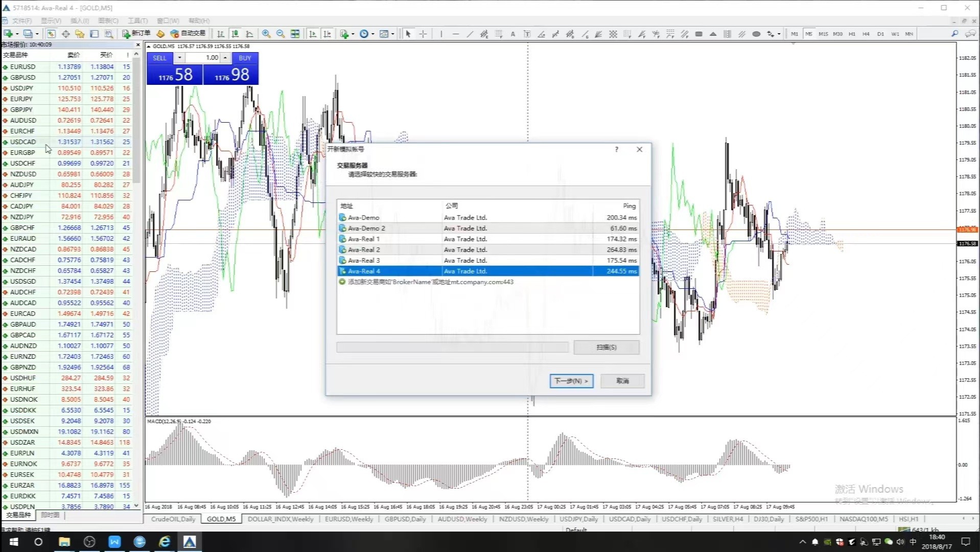Image resolution: width=980 pixels, height=552 pixels.
Task: Expand the chart templates dropdown
Action: (x=392, y=34)
